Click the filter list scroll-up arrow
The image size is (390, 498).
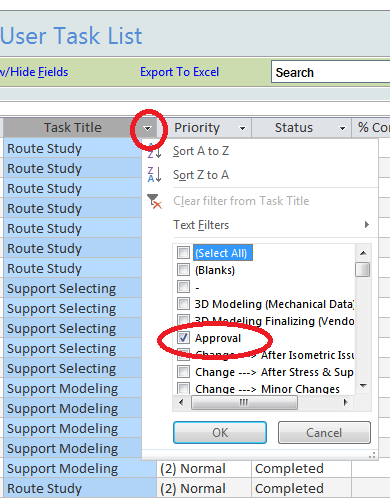(x=363, y=253)
